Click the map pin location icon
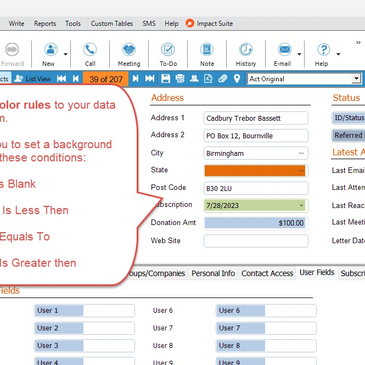Viewport: 365px width, 365px height. [237, 79]
